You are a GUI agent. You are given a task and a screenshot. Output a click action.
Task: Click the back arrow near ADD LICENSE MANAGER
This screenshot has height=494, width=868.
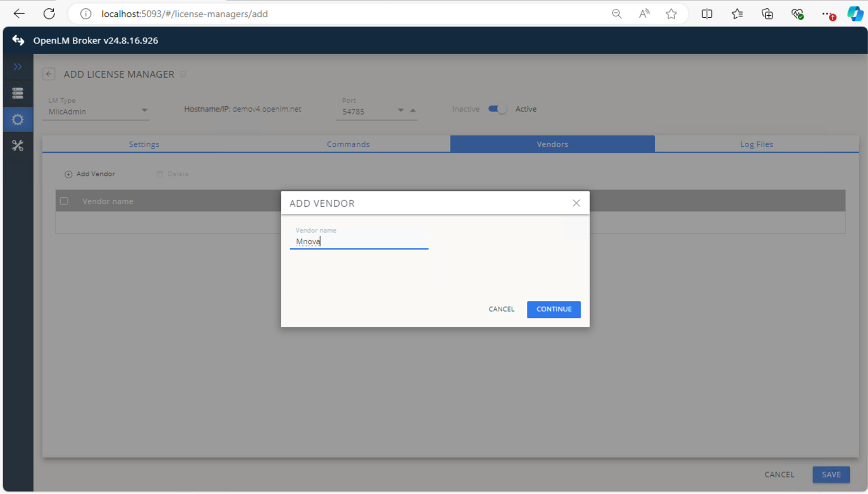pyautogui.click(x=49, y=74)
